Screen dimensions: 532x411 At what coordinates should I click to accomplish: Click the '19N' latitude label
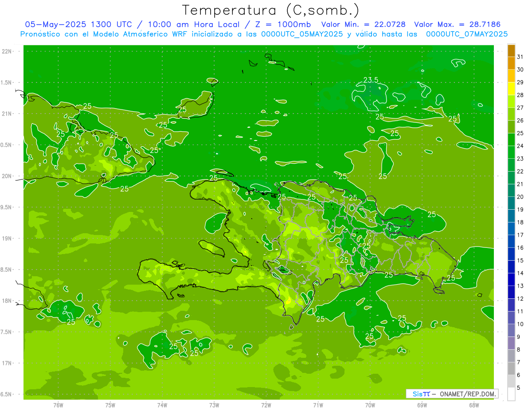(x=8, y=239)
